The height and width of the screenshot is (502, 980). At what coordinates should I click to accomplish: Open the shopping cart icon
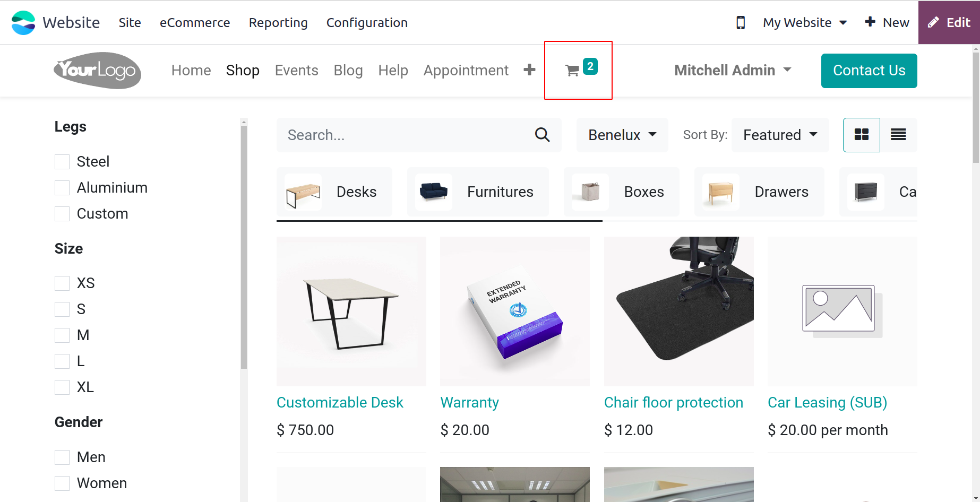[x=572, y=71]
